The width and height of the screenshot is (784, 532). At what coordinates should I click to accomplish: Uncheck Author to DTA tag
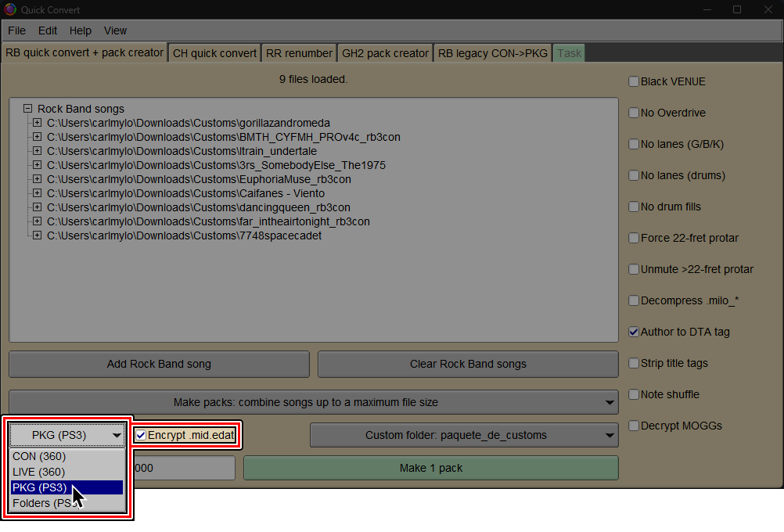coord(634,332)
